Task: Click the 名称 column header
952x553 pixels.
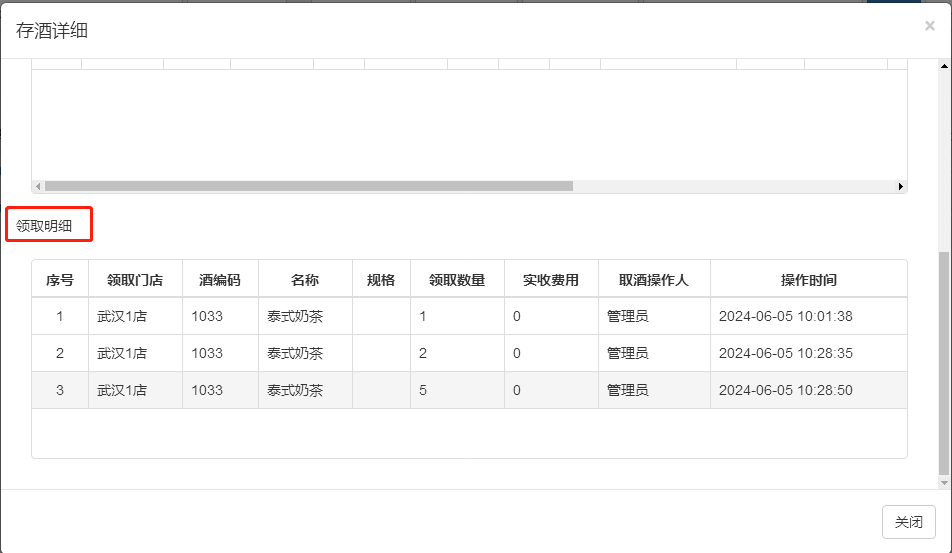Action: [305, 280]
